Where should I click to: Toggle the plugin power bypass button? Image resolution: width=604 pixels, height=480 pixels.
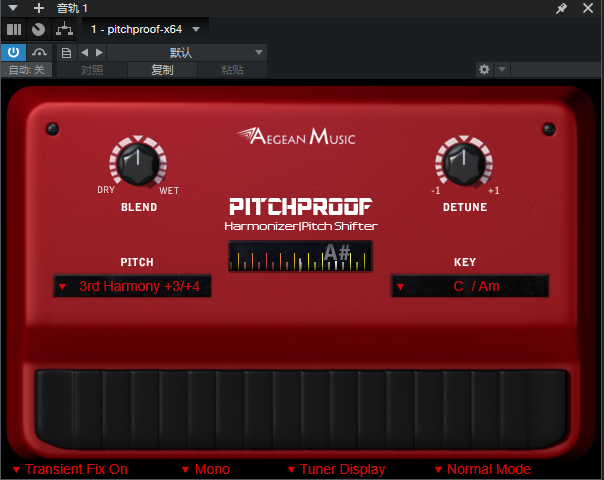15,52
